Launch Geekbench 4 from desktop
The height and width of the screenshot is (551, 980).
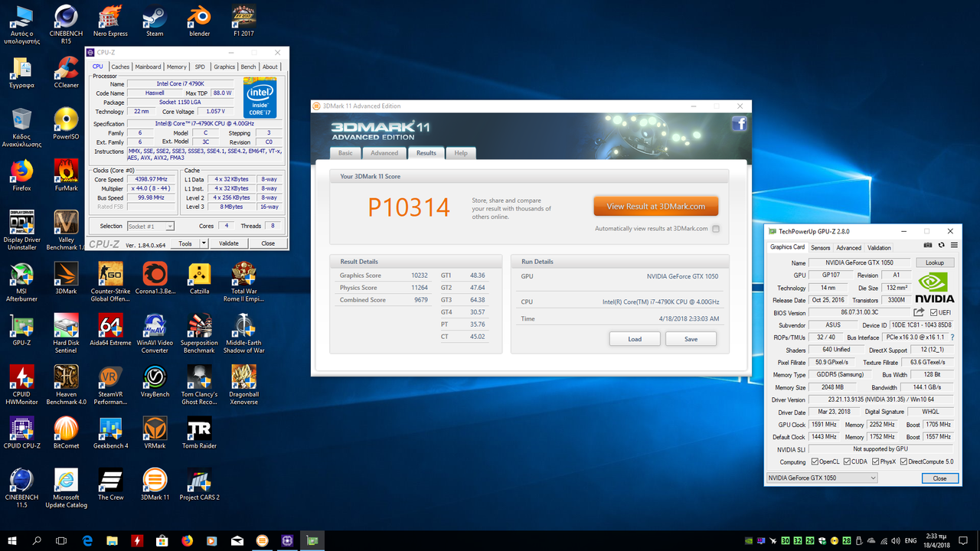click(110, 433)
